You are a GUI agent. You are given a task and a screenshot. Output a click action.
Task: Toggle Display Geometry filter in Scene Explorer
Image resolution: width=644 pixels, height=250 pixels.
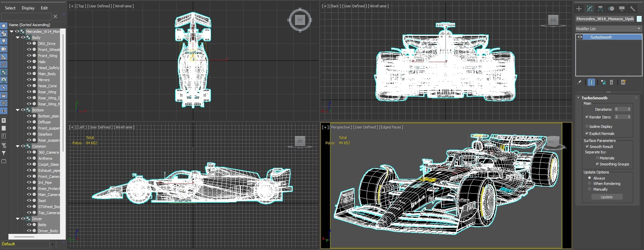(x=4, y=26)
